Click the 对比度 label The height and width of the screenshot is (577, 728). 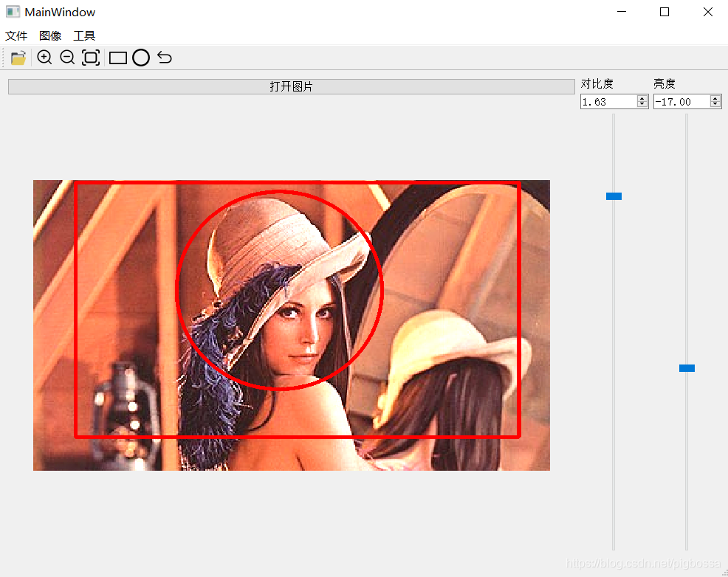click(x=597, y=84)
